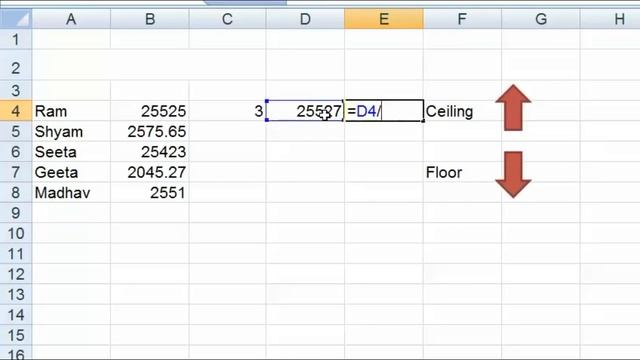Click the Ceiling label cell

(x=462, y=111)
